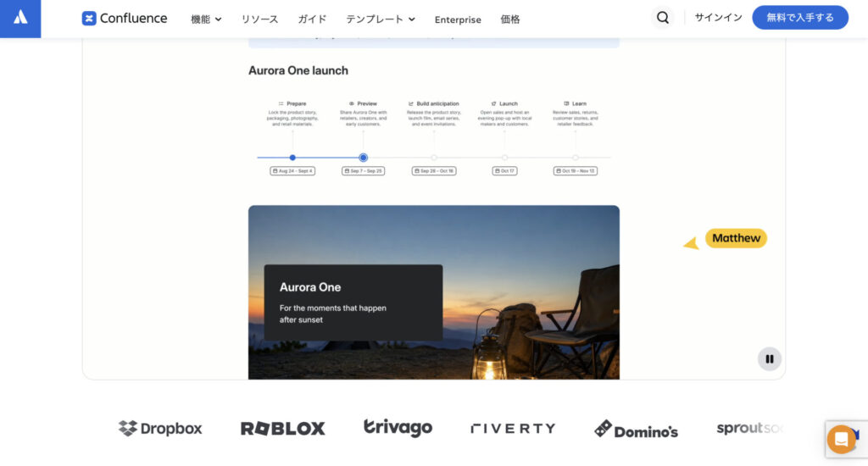Click the Oct 19 – Nov 13 date chip
This screenshot has height=466, width=868.
click(576, 171)
